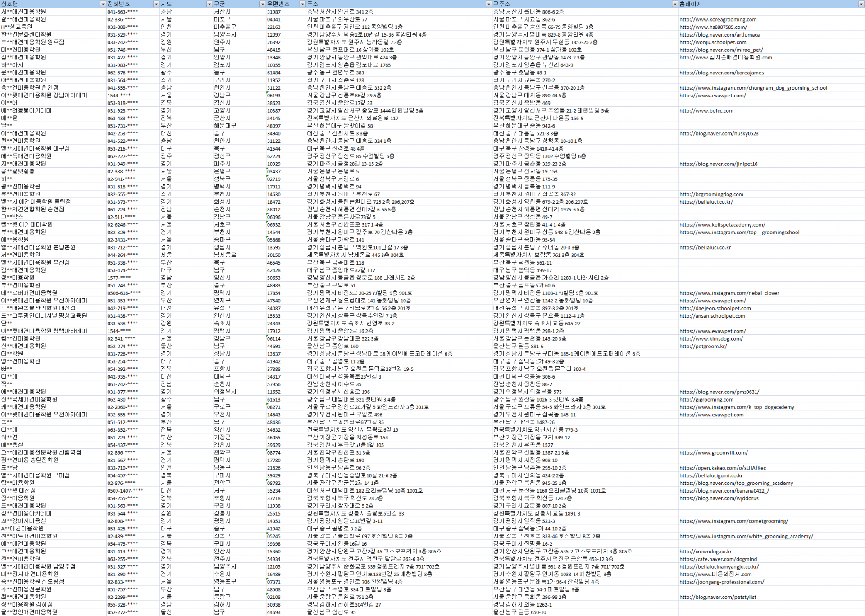Open the 주소 column filter dropdown

488,4
